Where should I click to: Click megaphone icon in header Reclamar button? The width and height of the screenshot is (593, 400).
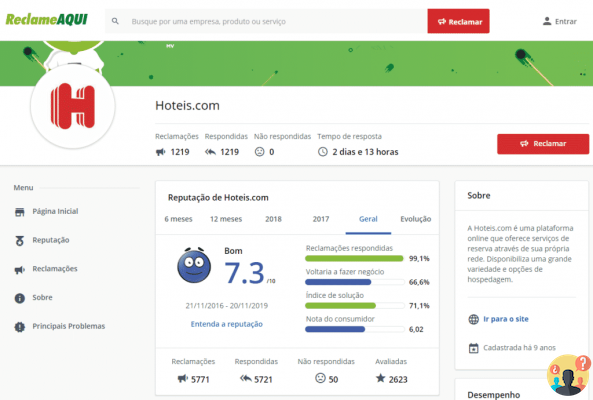(442, 22)
